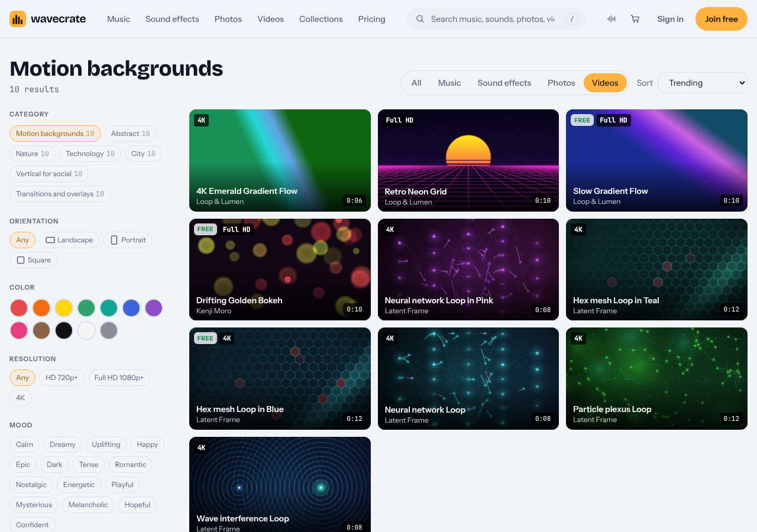Pick the red color swatch
Image resolution: width=757 pixels, height=532 pixels.
coord(19,308)
